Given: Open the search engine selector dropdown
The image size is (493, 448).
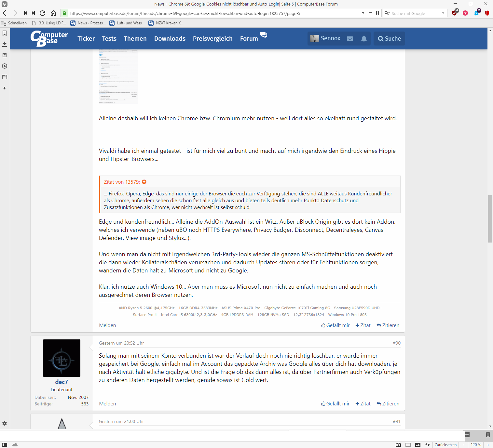Looking at the screenshot, I should coord(387,13).
